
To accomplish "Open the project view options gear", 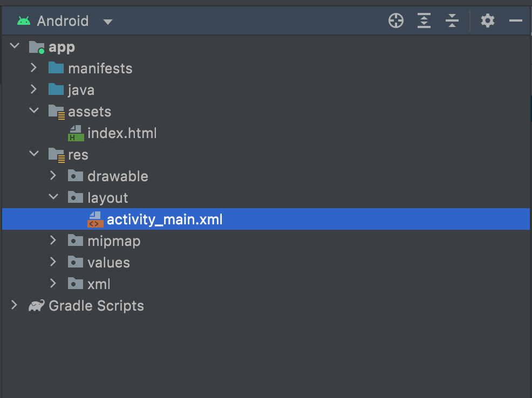I will click(x=488, y=20).
